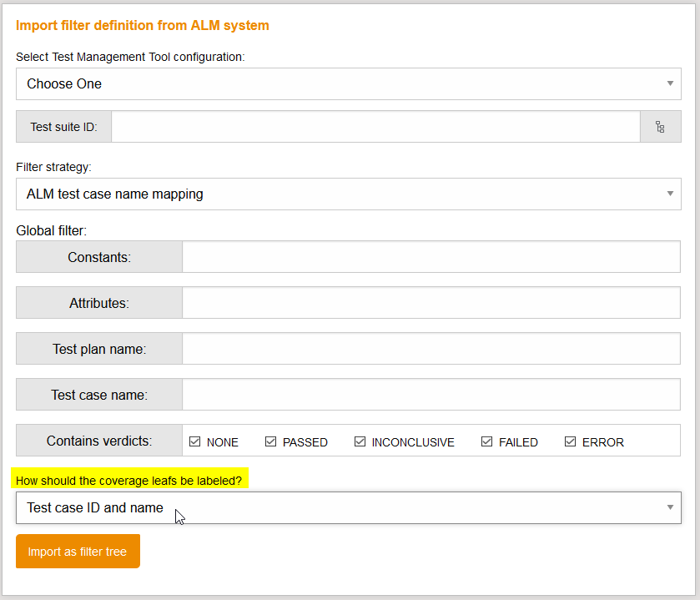This screenshot has height=600, width=700.
Task: Click inside the Test suite ID field
Action: click(x=375, y=126)
